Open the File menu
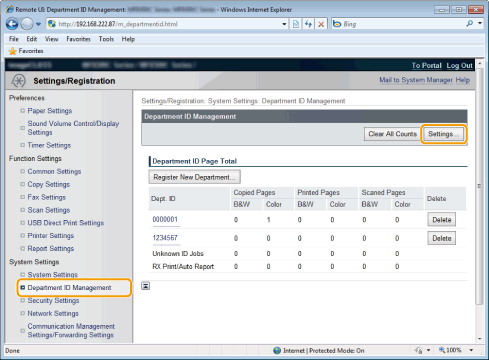 [14, 39]
